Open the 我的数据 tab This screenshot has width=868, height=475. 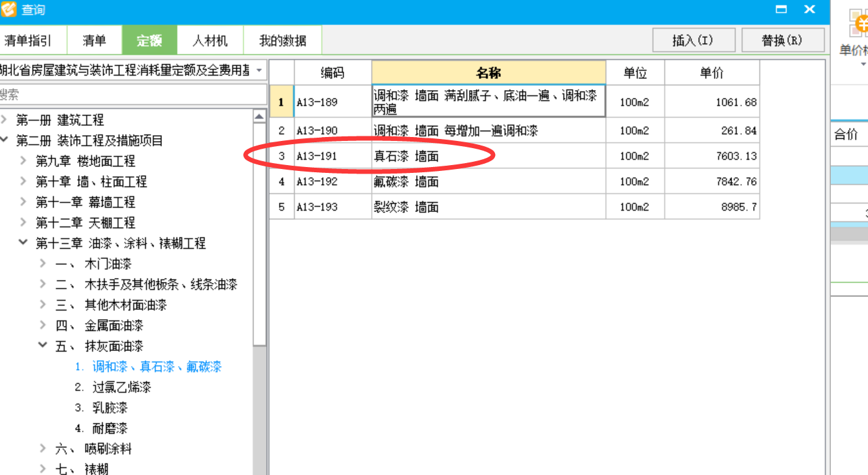[x=283, y=40]
